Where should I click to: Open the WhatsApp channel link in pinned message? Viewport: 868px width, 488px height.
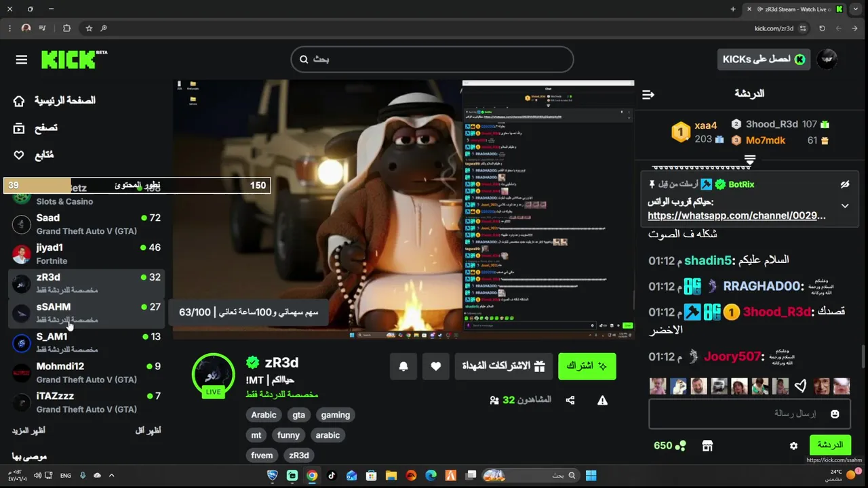point(736,216)
